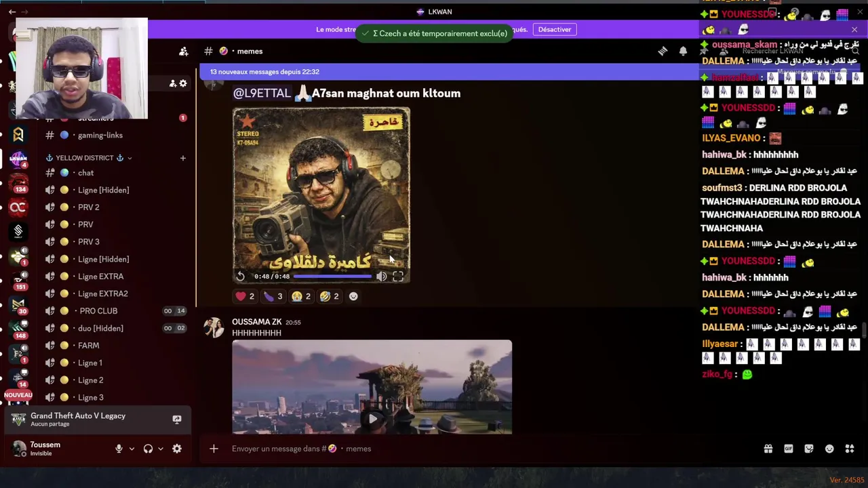Click the notification bell in channel header

(683, 52)
